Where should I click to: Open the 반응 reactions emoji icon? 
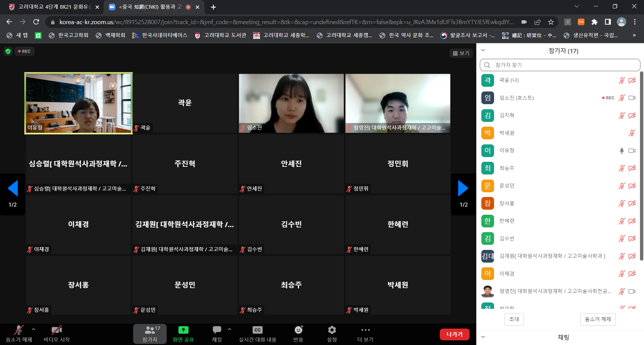click(298, 330)
